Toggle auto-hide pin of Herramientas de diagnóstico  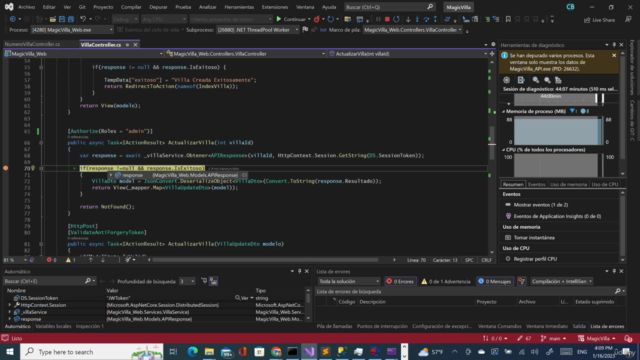coord(614,45)
